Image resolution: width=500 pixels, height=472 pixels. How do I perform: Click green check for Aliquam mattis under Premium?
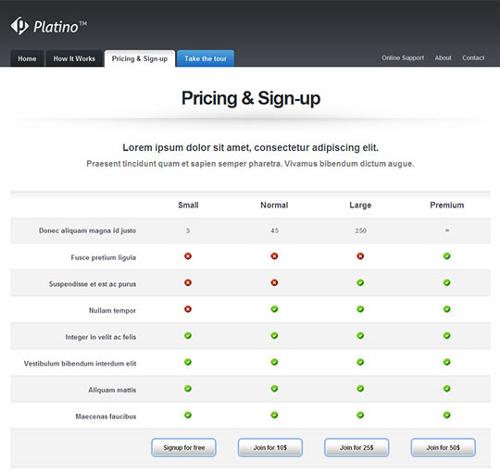[x=447, y=389]
